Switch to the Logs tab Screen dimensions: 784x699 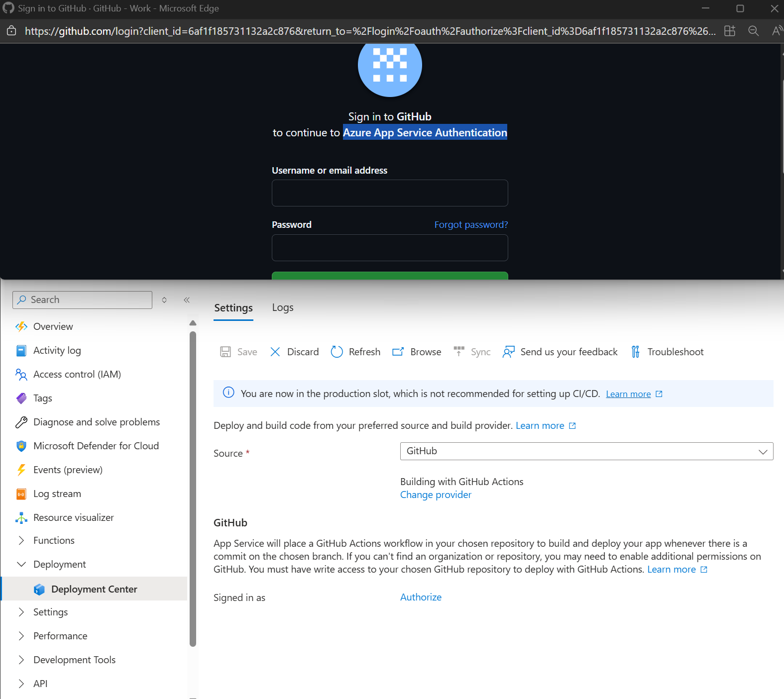coord(282,307)
